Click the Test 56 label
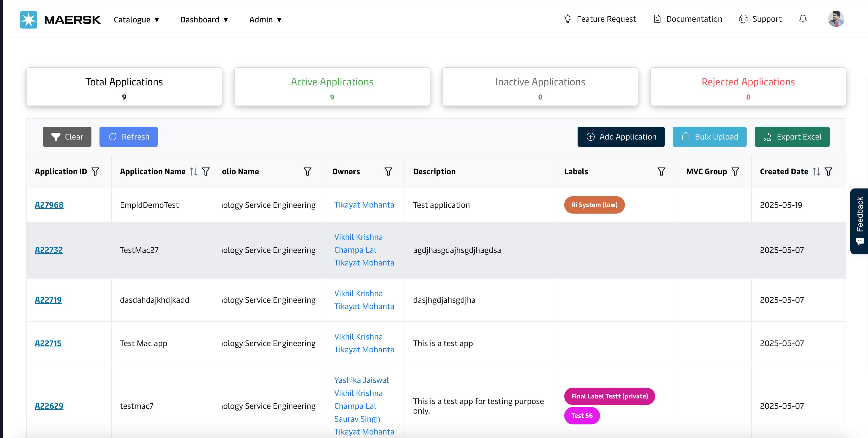The image size is (868, 438). (x=582, y=415)
